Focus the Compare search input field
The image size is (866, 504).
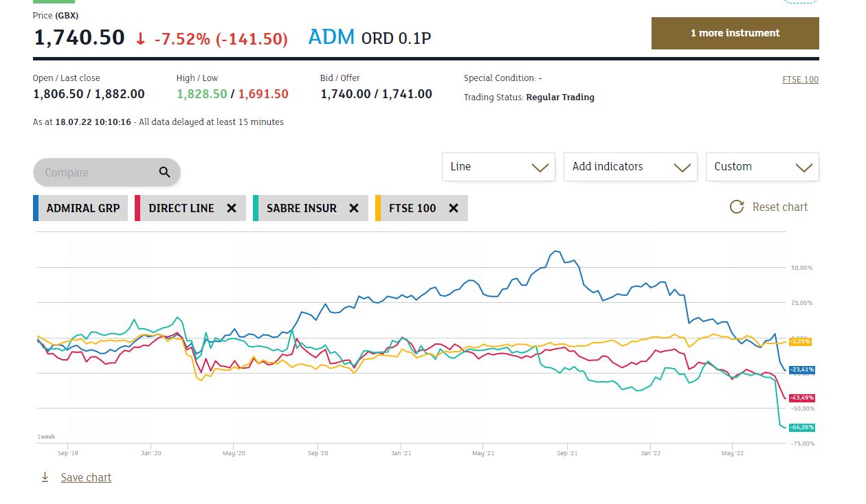coord(96,172)
